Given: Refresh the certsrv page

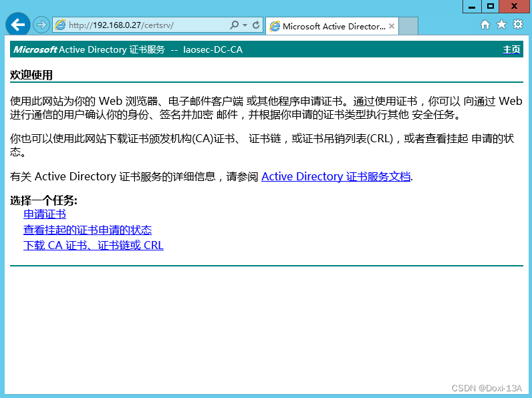Looking at the screenshot, I should 256,25.
